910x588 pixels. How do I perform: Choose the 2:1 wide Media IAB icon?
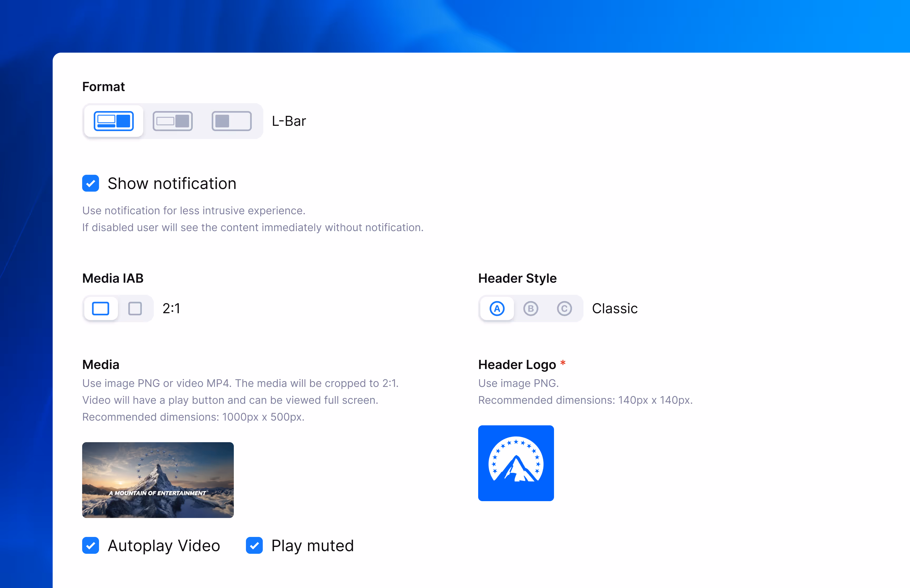(101, 308)
